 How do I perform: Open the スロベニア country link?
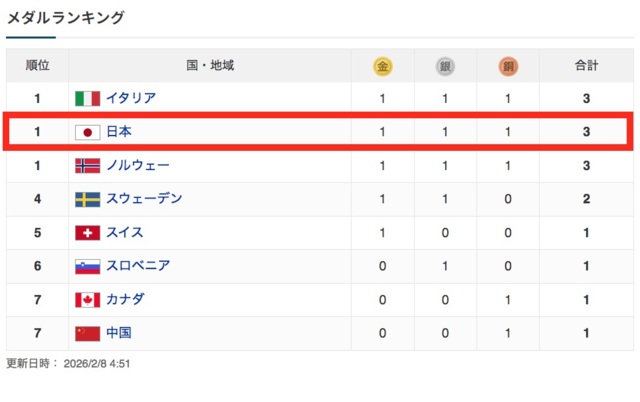137,266
